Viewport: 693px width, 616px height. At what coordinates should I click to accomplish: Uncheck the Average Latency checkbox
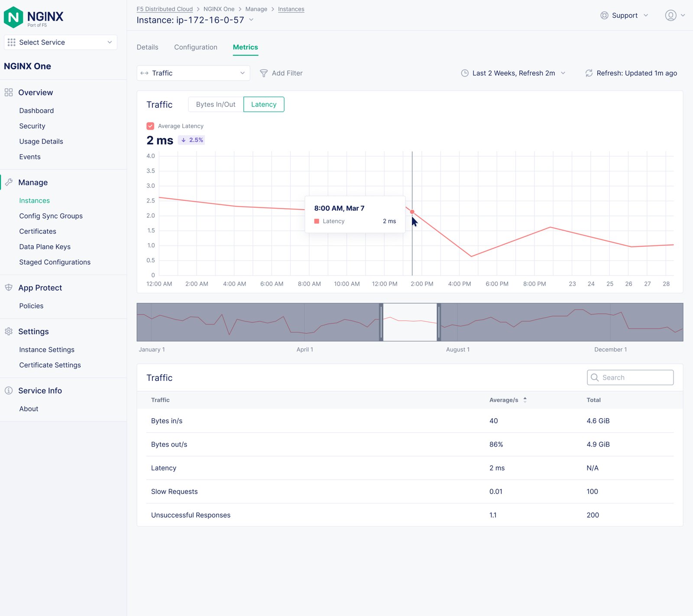pos(150,126)
